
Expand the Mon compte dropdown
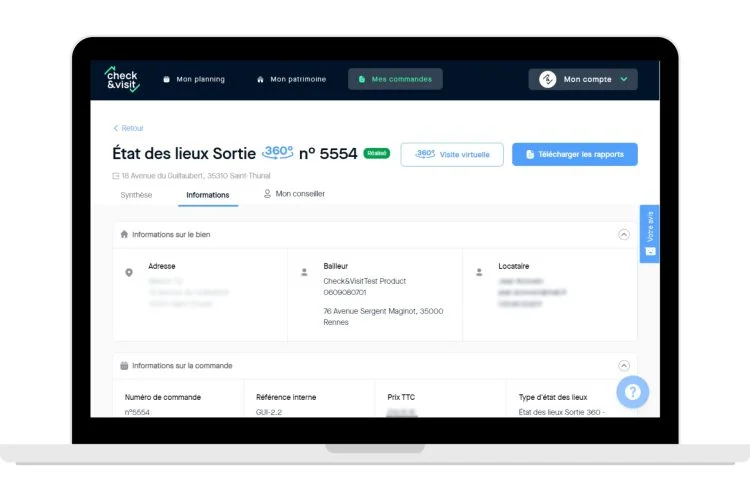click(583, 79)
